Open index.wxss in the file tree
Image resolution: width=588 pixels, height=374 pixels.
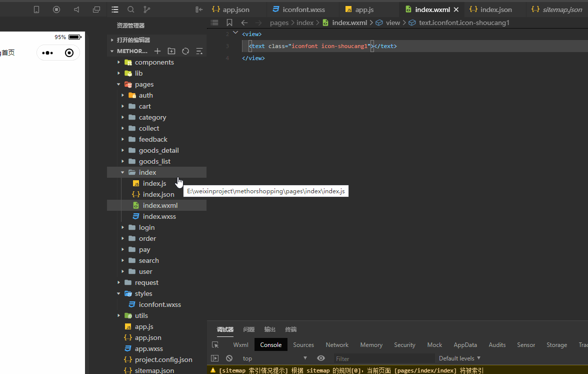pyautogui.click(x=159, y=217)
